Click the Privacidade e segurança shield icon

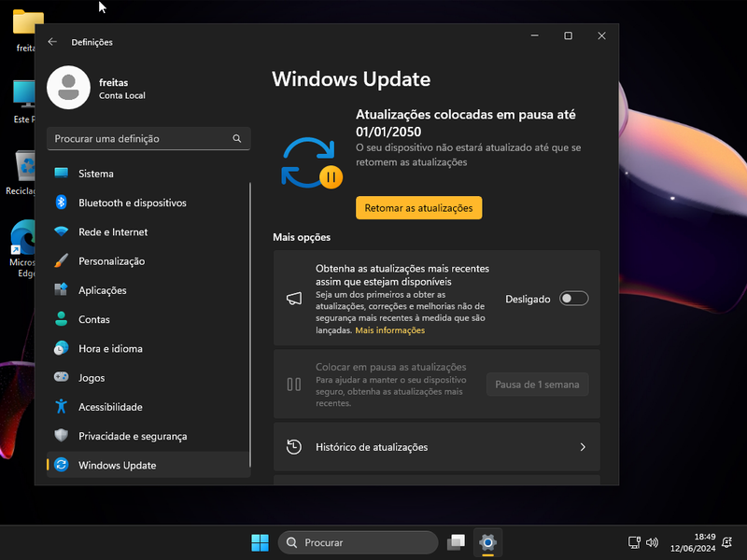point(61,436)
